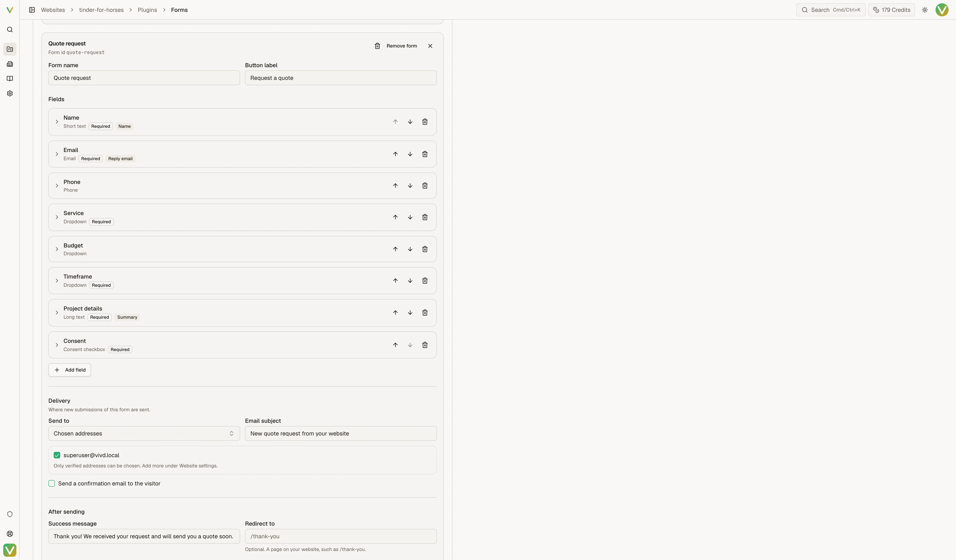Move the Consent field up

(395, 345)
